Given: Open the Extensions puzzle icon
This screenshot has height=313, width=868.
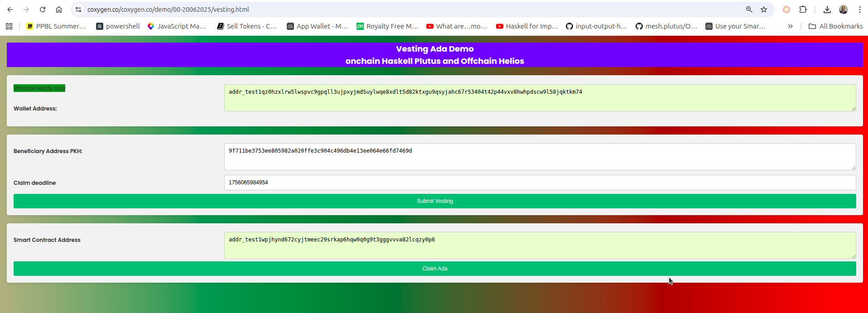Looking at the screenshot, I should coord(803,10).
